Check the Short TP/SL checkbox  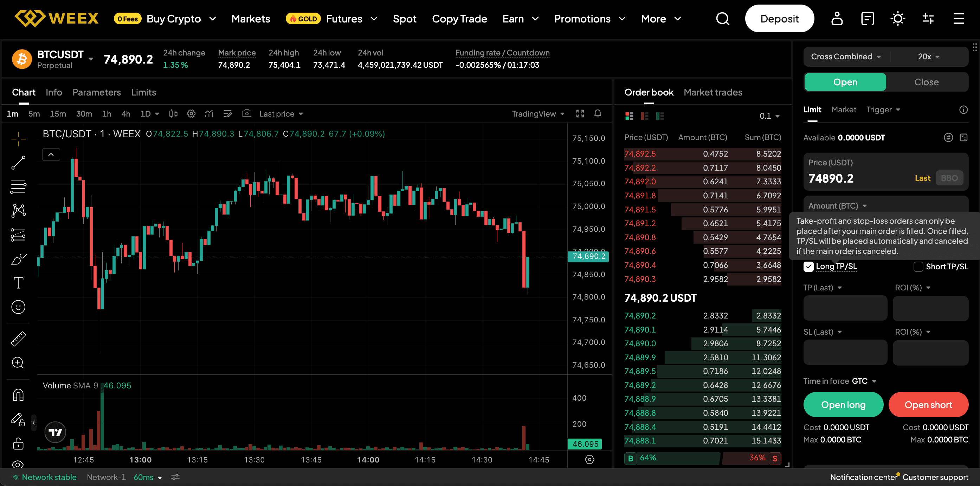click(918, 267)
